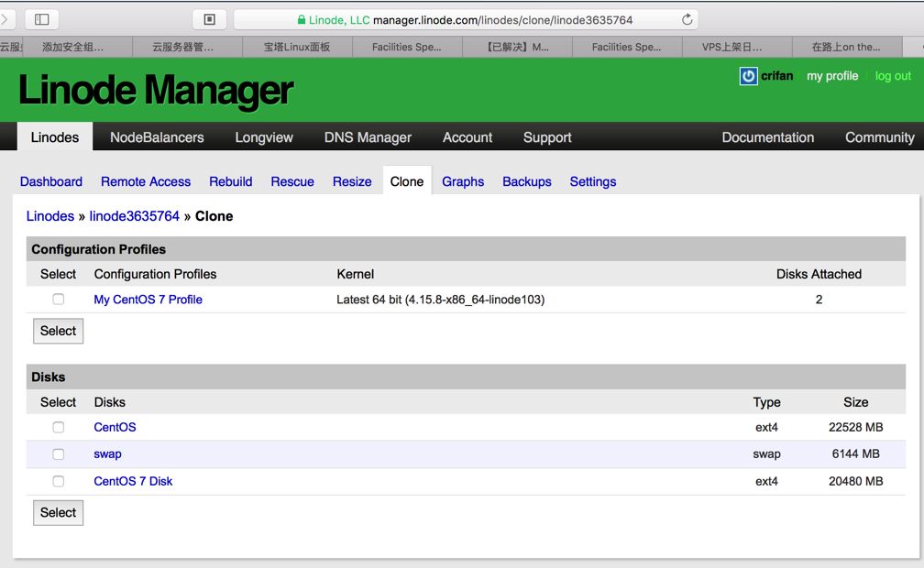Click the 20480 MB size value
The width and height of the screenshot is (924, 568).
[855, 481]
